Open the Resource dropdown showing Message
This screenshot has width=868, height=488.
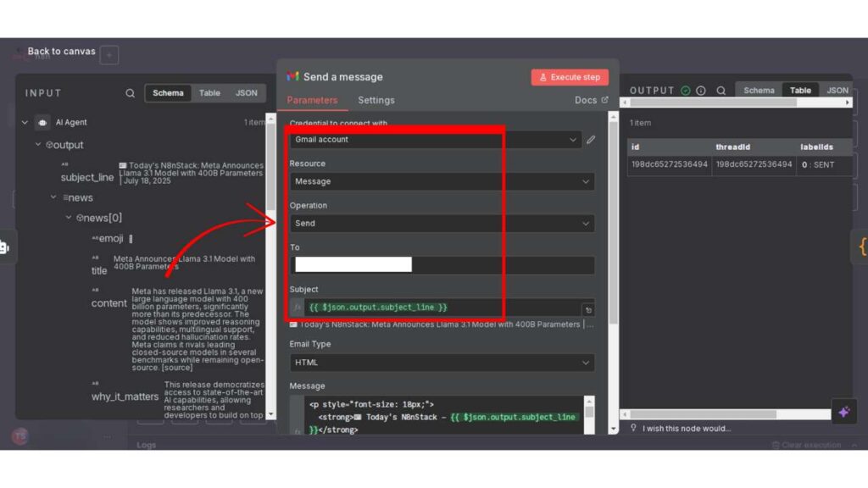click(x=441, y=181)
